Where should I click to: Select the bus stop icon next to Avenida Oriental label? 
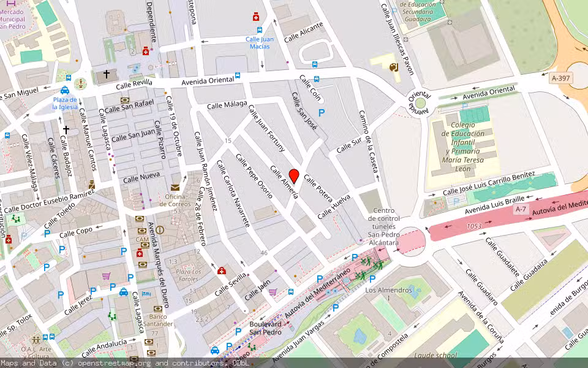point(238,75)
